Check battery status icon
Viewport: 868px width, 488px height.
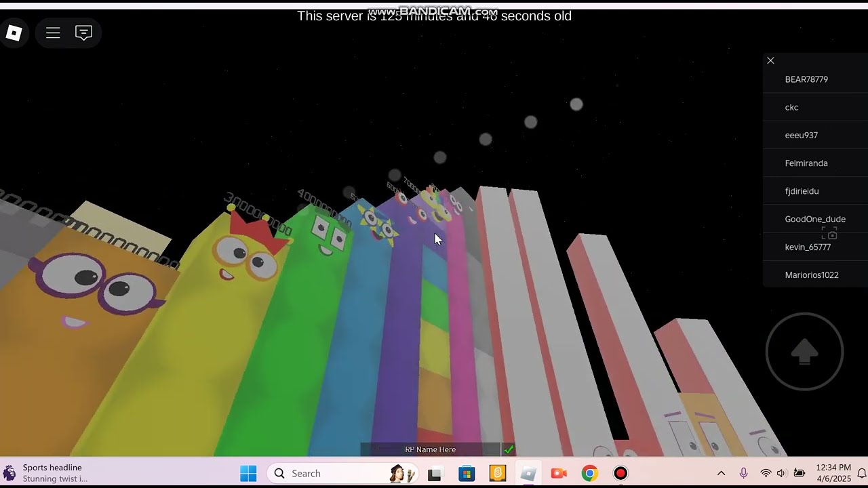800,473
